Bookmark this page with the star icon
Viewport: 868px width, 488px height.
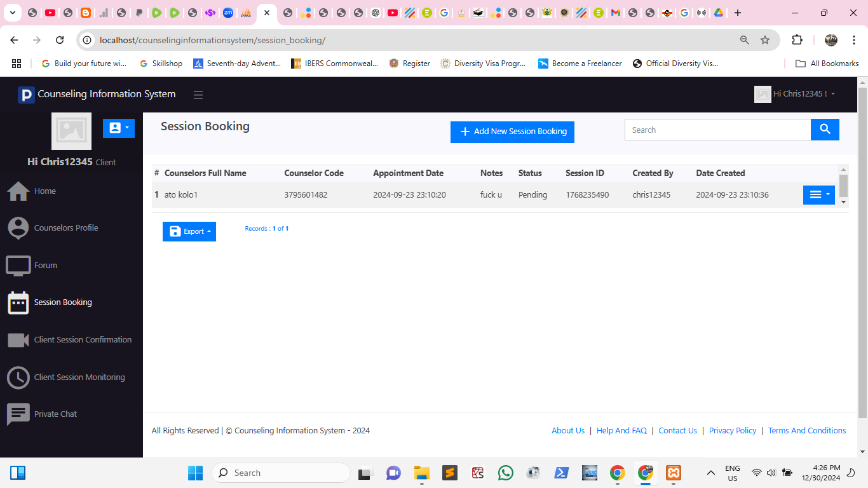[x=765, y=40]
